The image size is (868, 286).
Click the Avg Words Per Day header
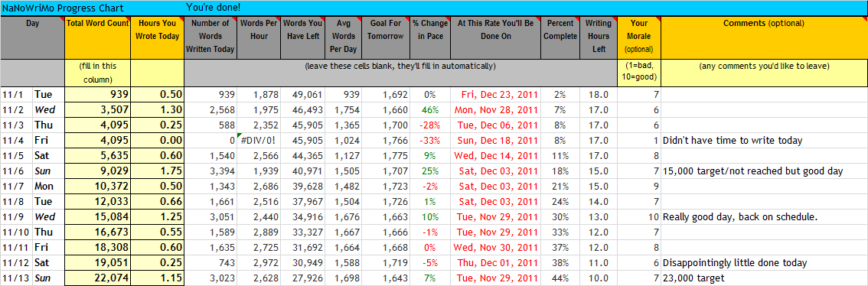pos(343,37)
